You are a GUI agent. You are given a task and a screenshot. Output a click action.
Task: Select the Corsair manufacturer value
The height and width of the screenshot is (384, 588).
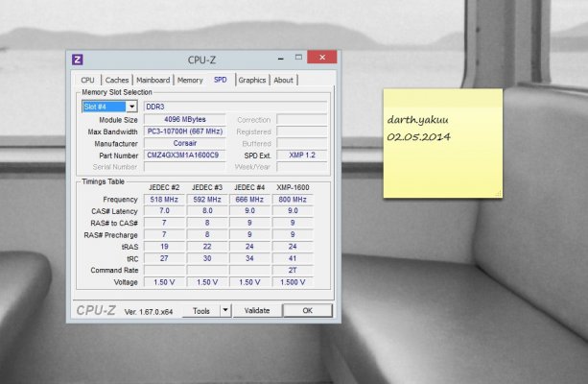point(185,143)
